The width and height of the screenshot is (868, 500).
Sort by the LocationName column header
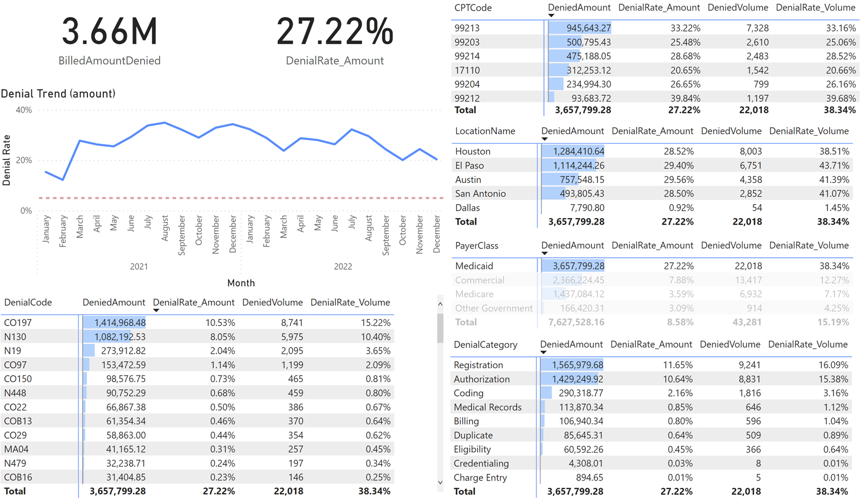pos(485,131)
